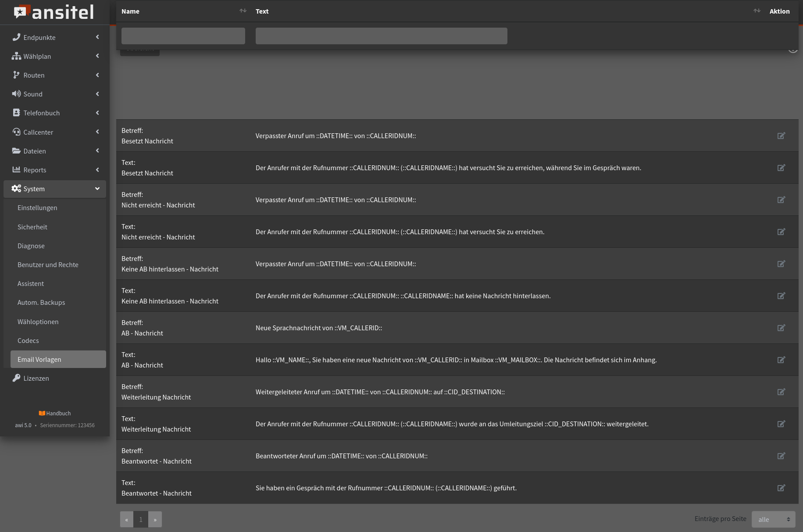Image resolution: width=803 pixels, height=532 pixels.
Task: Edit Betreff Keine AB hinterlassen row
Action: (x=781, y=264)
